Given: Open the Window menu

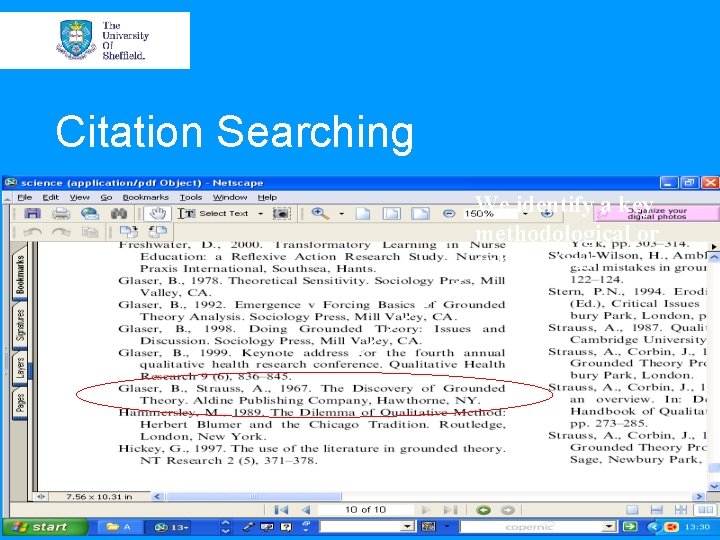Looking at the screenshot, I should click(x=230, y=197).
